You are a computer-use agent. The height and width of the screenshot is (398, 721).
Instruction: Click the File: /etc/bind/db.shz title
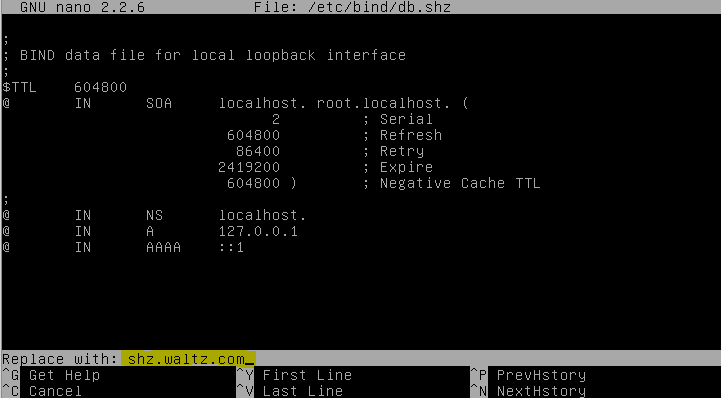tap(352, 7)
